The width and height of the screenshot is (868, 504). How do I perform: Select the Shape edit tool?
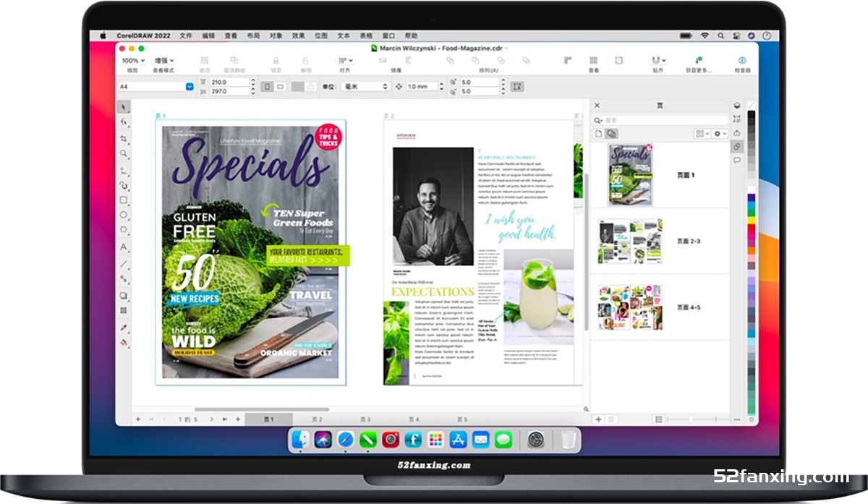(124, 123)
